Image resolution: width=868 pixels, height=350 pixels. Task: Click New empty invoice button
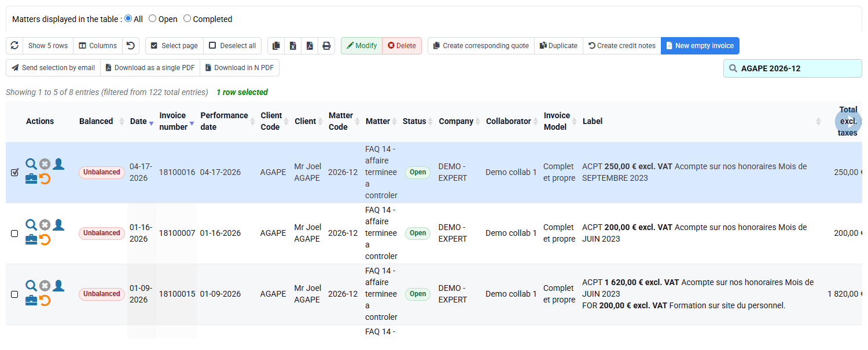tap(700, 46)
